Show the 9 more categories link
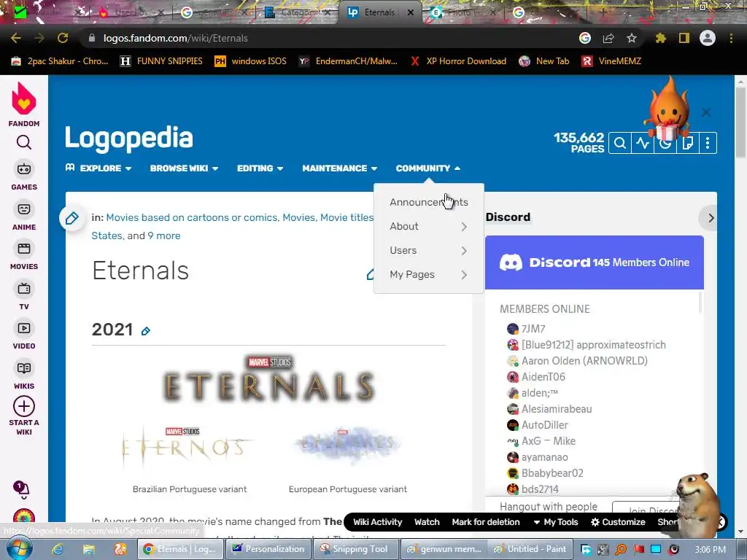Screen dimensions: 747x560 [164, 236]
